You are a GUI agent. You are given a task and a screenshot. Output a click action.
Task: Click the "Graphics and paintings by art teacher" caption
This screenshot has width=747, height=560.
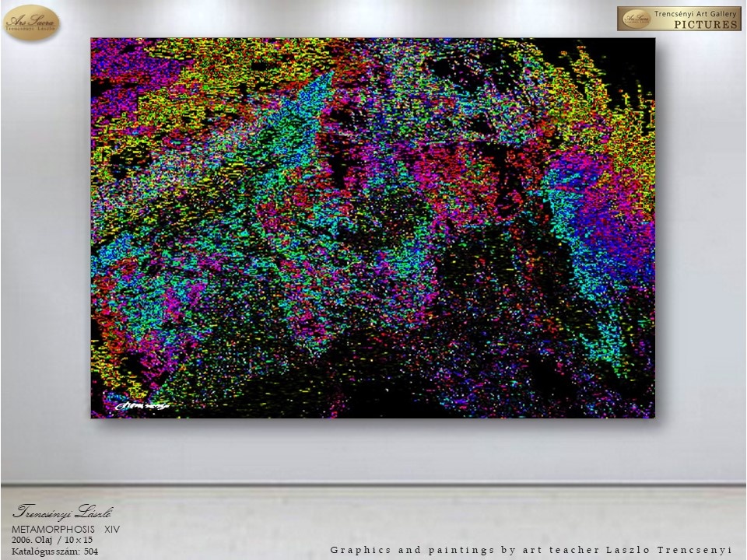pos(531,551)
